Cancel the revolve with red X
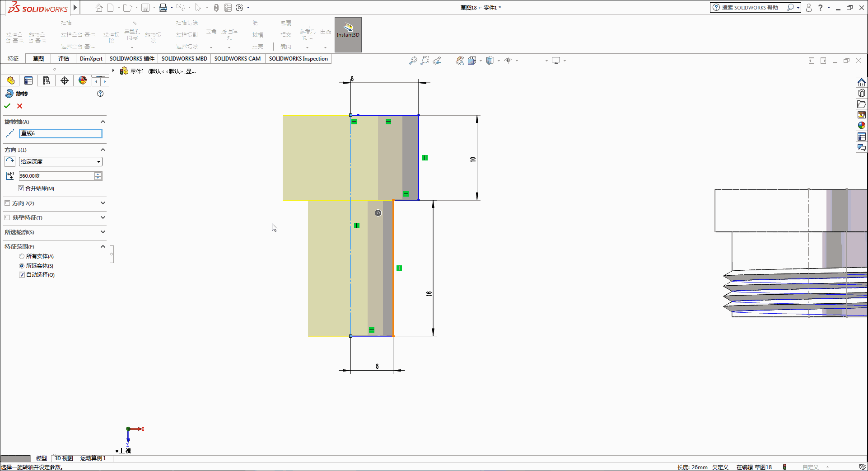Viewport: 868px width, 471px height. [x=19, y=106]
